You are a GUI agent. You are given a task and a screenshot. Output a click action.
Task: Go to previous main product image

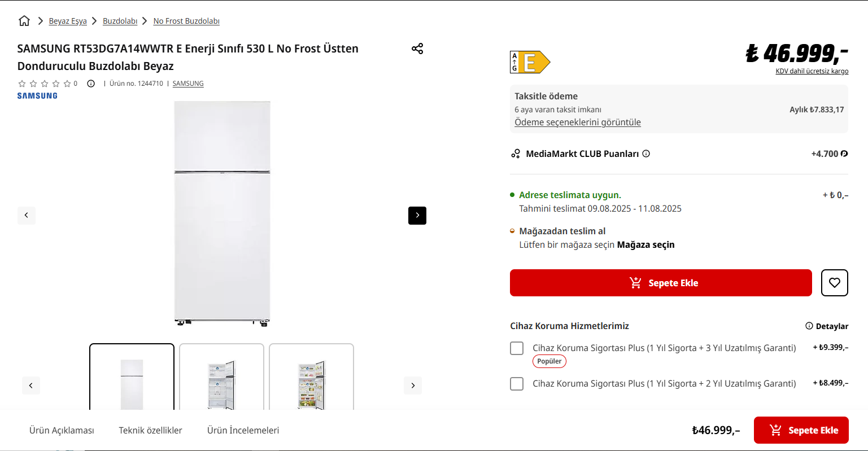coord(27,215)
